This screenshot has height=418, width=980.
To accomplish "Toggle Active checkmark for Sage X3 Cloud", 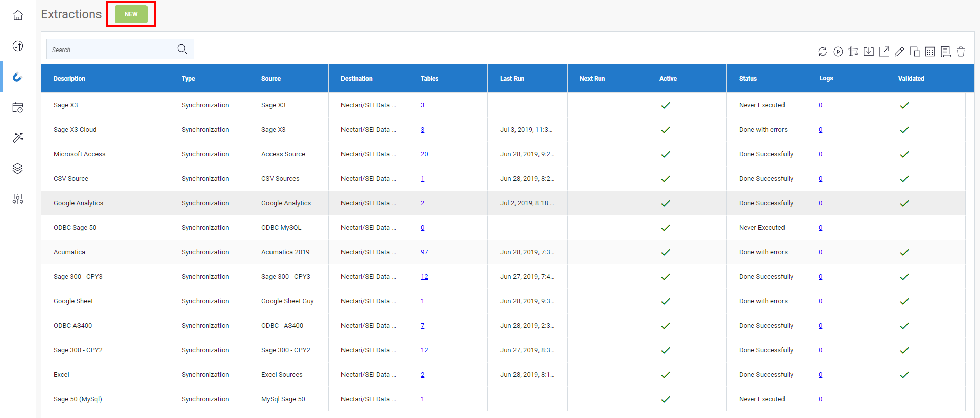I will pos(666,130).
